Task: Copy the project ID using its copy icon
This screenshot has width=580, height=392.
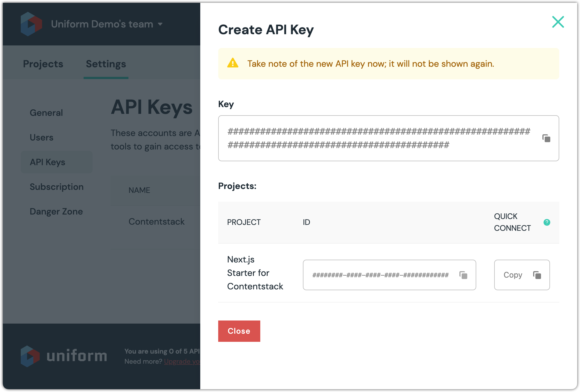Action: pyautogui.click(x=463, y=275)
